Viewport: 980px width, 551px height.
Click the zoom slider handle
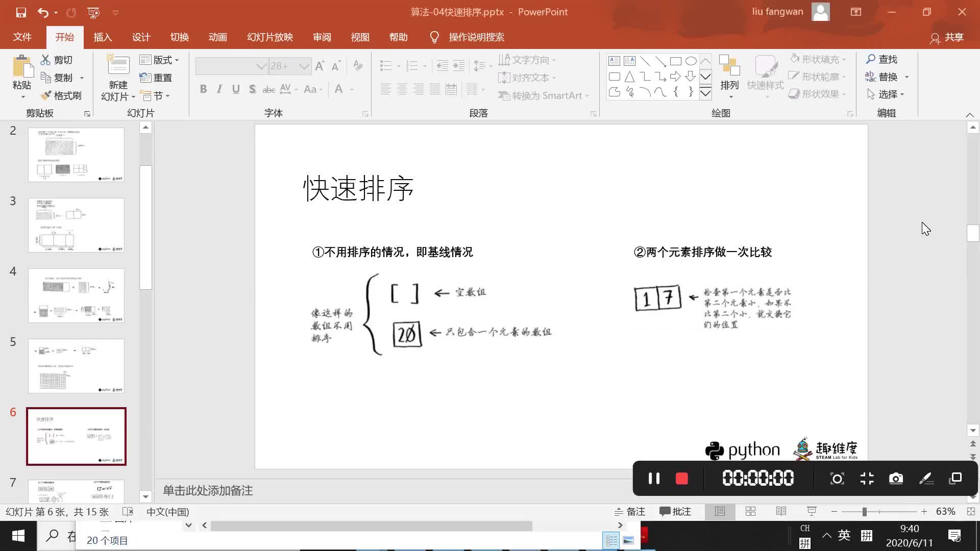pos(864,512)
